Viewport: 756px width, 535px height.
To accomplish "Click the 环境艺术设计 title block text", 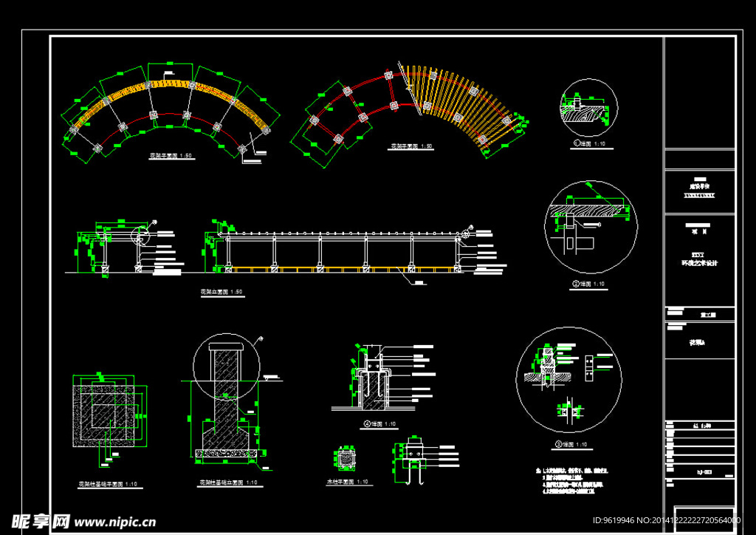I will click(700, 263).
